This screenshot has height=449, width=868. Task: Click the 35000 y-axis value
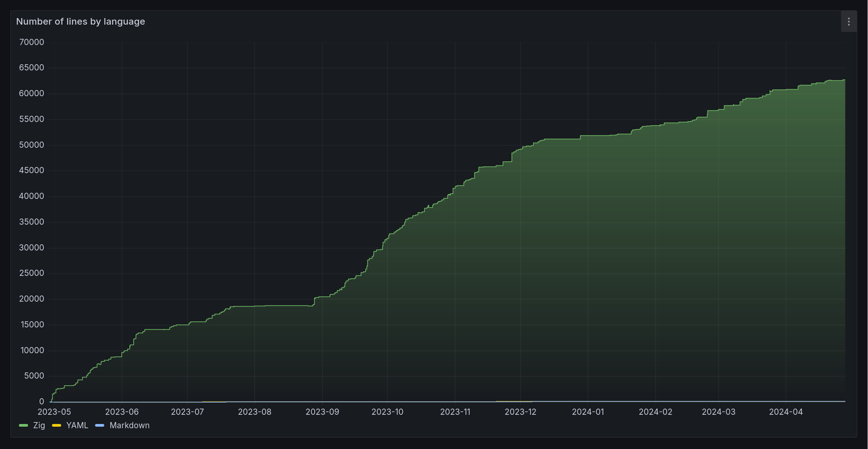point(32,222)
